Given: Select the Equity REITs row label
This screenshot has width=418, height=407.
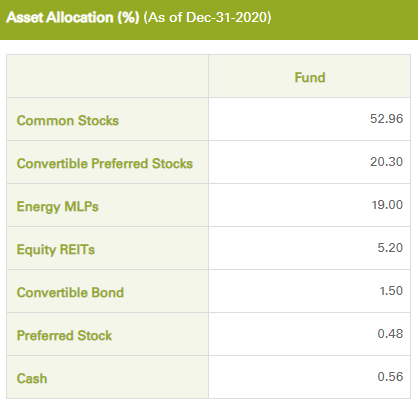Looking at the screenshot, I should 56,249.
